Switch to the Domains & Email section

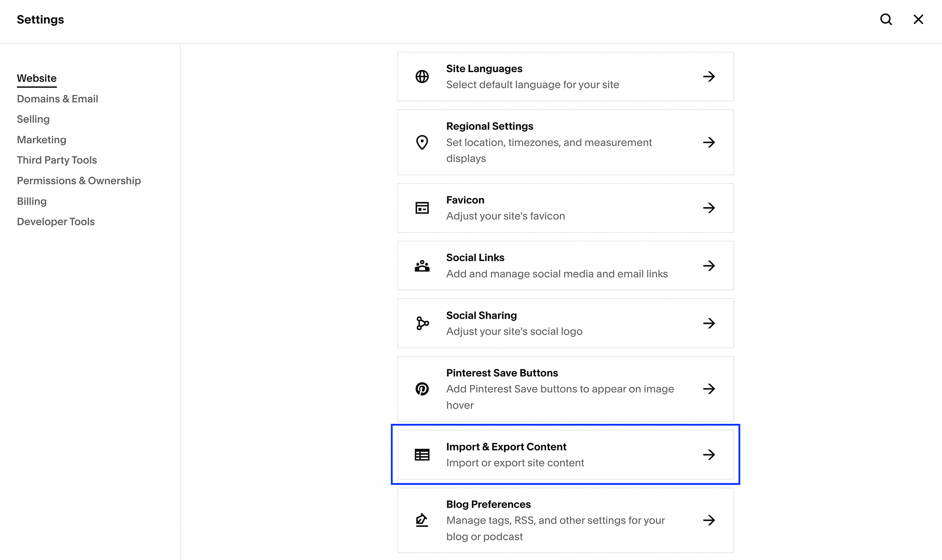pyautogui.click(x=58, y=99)
